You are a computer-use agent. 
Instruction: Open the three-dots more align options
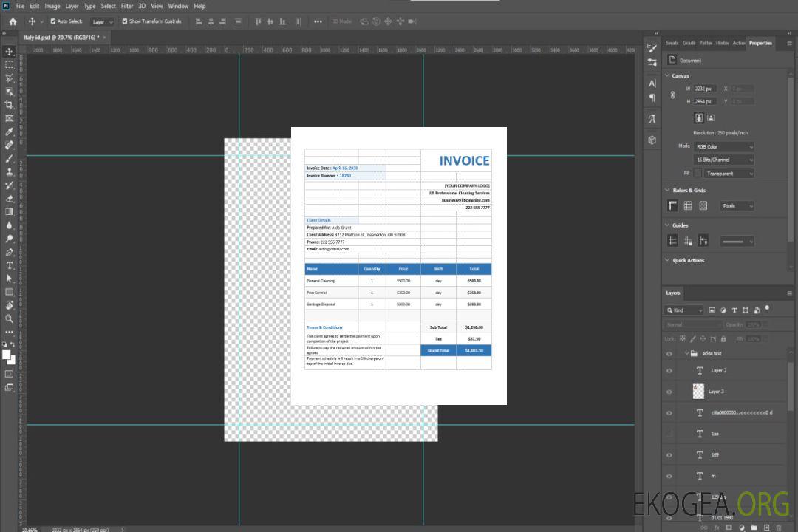click(x=318, y=21)
